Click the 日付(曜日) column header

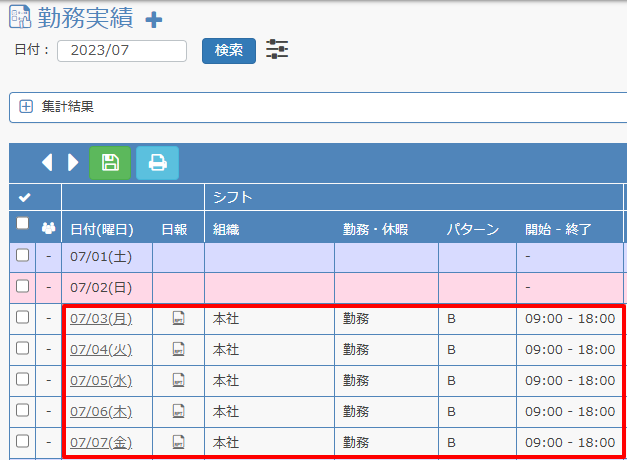pyautogui.click(x=101, y=229)
